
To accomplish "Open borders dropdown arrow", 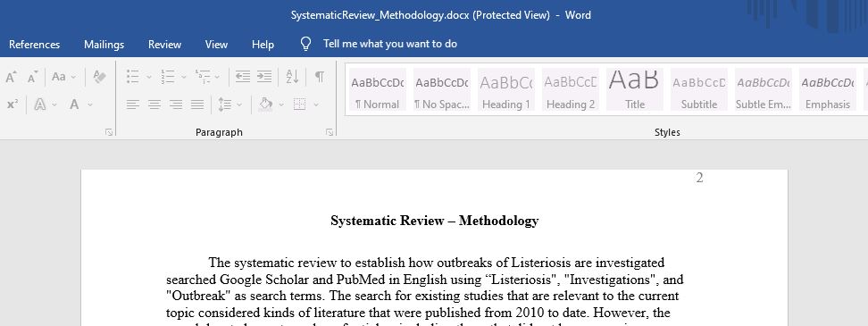I will (316, 104).
